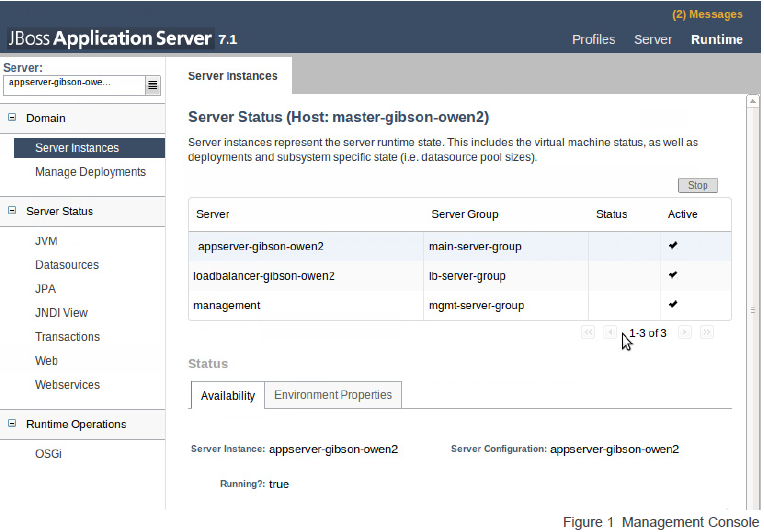
Task: Switch to Profiles view
Action: pyautogui.click(x=593, y=39)
